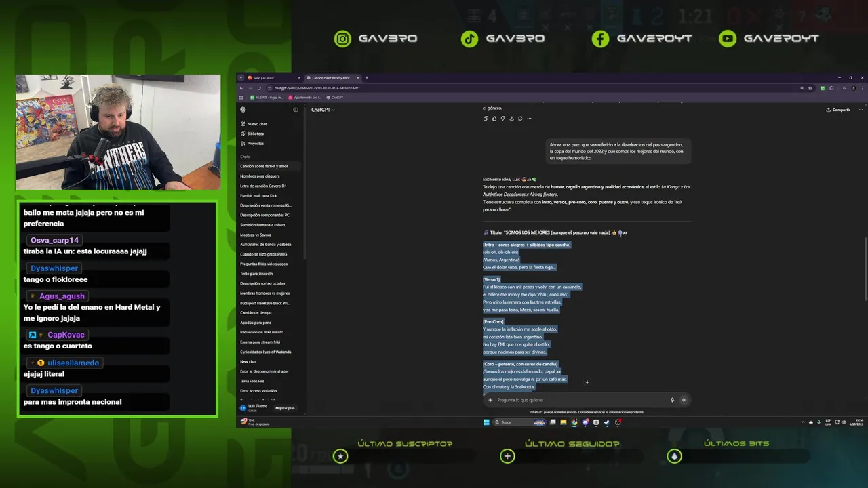Start voice mode with the waveform icon

(684, 400)
